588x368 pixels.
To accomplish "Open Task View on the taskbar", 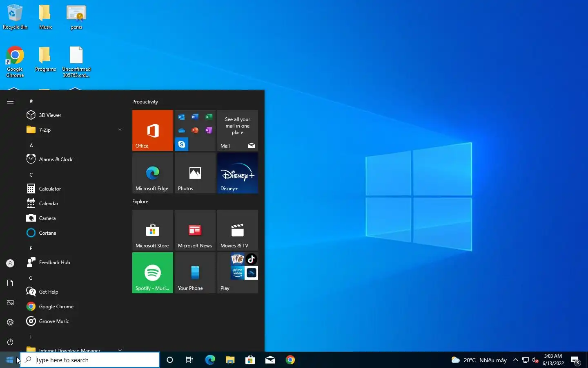I will pyautogui.click(x=189, y=360).
